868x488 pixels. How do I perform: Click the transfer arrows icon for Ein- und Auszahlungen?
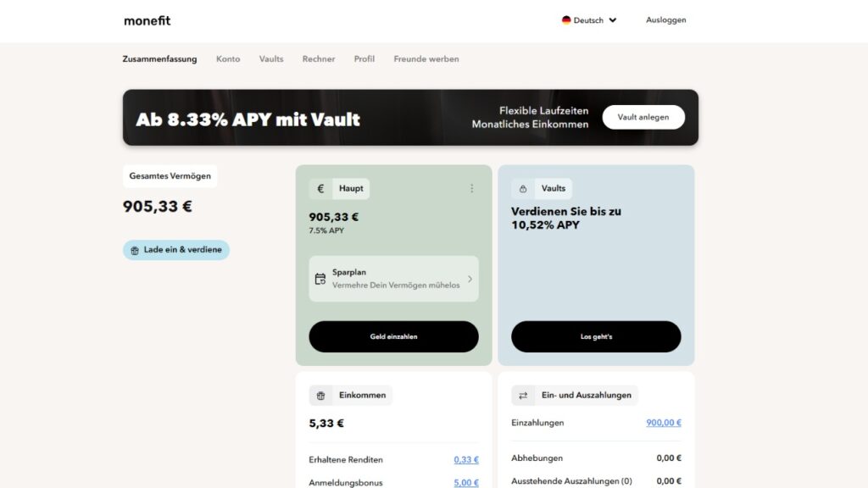click(523, 396)
